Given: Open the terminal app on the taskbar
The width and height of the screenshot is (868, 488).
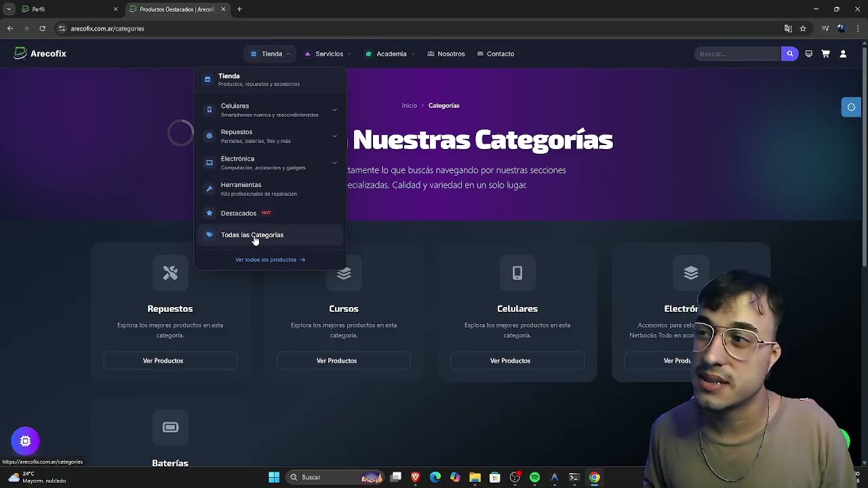Looking at the screenshot, I should pyautogui.click(x=574, y=477).
